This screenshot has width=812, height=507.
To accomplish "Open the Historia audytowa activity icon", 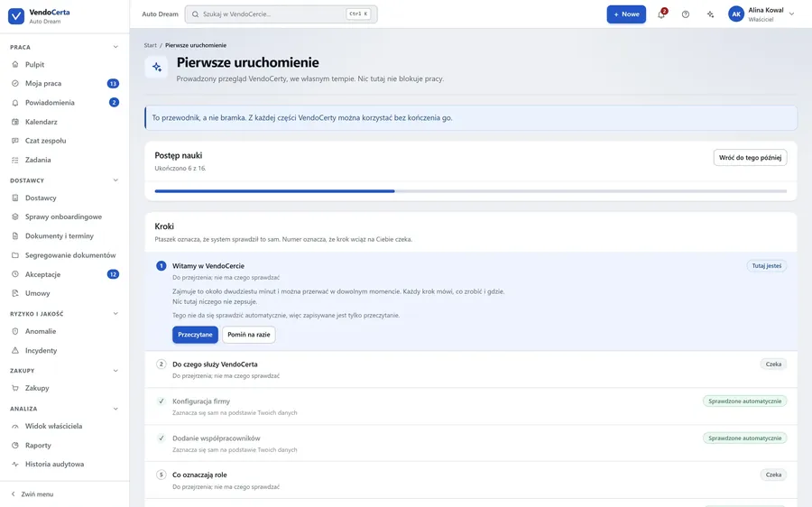I will [15, 464].
